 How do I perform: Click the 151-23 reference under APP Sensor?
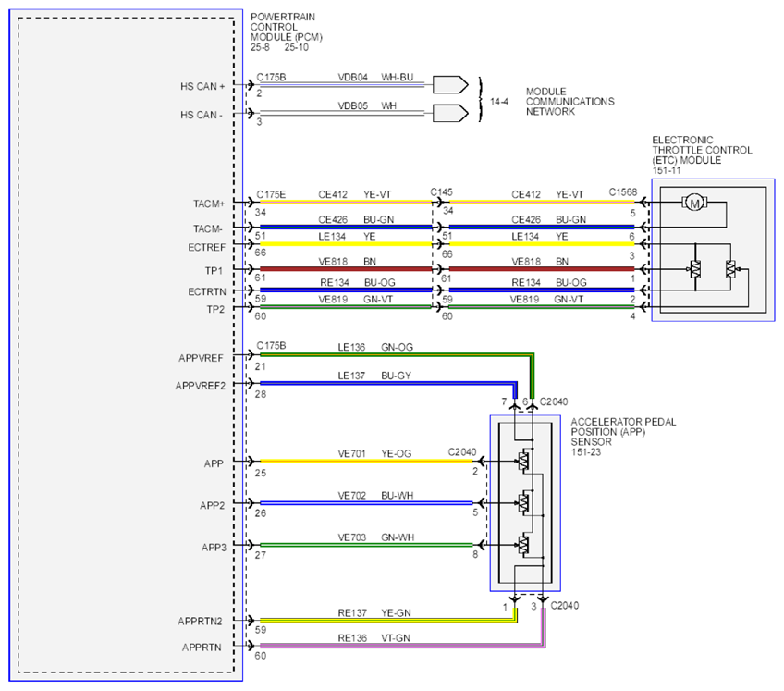pyautogui.click(x=586, y=452)
